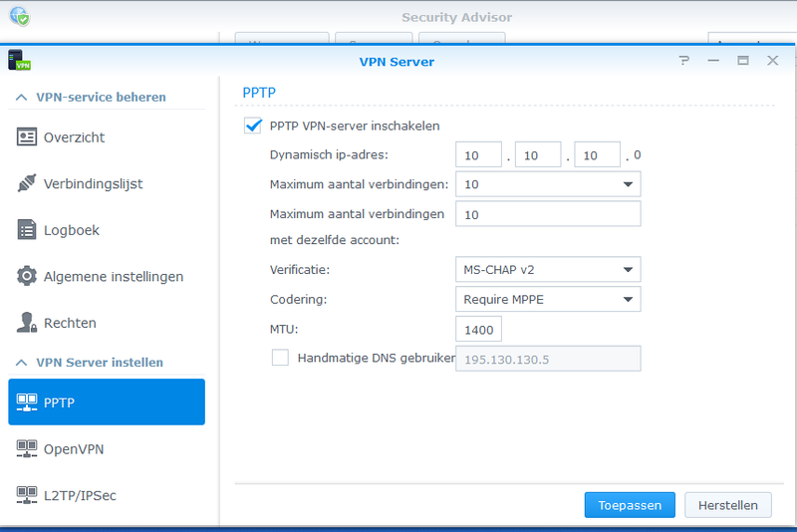
Task: Click the Rechten user lock icon
Action: pyautogui.click(x=27, y=323)
